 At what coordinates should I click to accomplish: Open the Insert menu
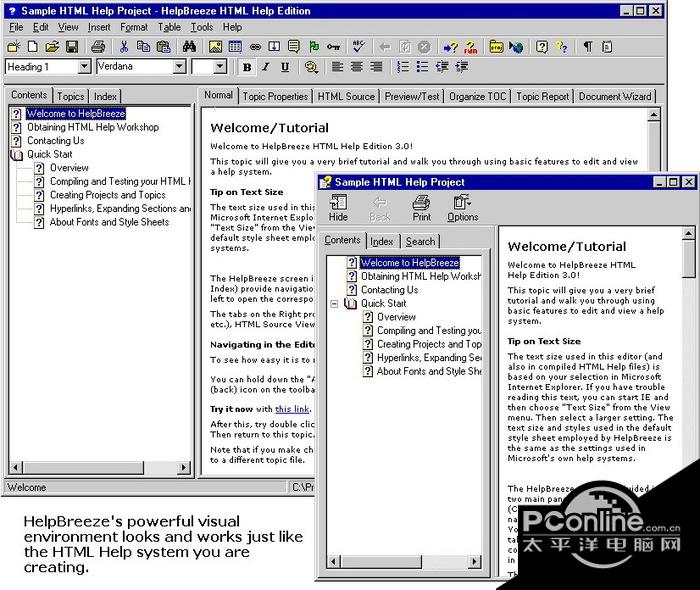[99, 27]
